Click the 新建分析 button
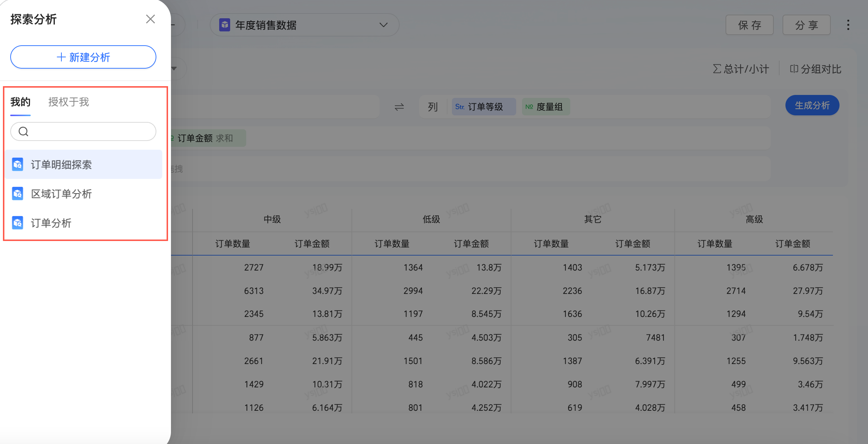The image size is (868, 444). click(x=83, y=57)
